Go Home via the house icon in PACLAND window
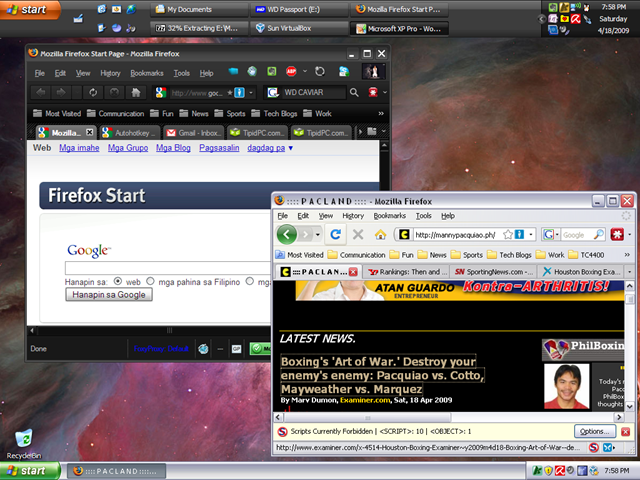The width and height of the screenshot is (640, 480). coord(380,235)
